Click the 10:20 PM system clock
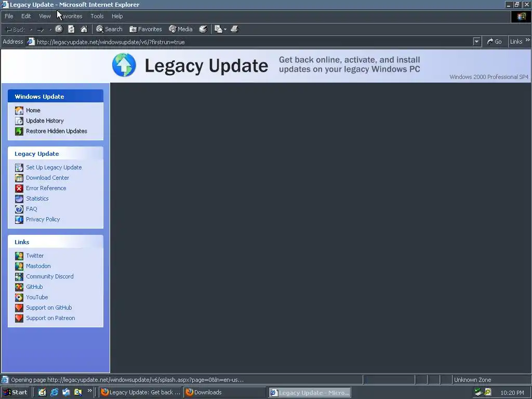 click(512, 393)
